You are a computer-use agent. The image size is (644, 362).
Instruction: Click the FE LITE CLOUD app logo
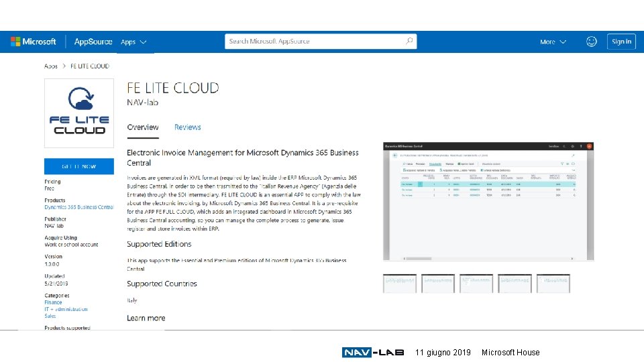pyautogui.click(x=79, y=113)
